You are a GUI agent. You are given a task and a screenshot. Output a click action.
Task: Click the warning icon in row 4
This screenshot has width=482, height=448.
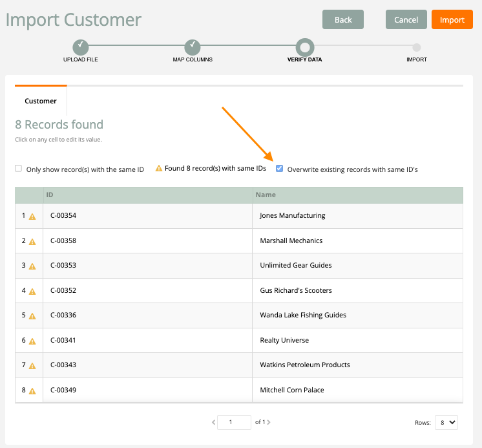(32, 292)
